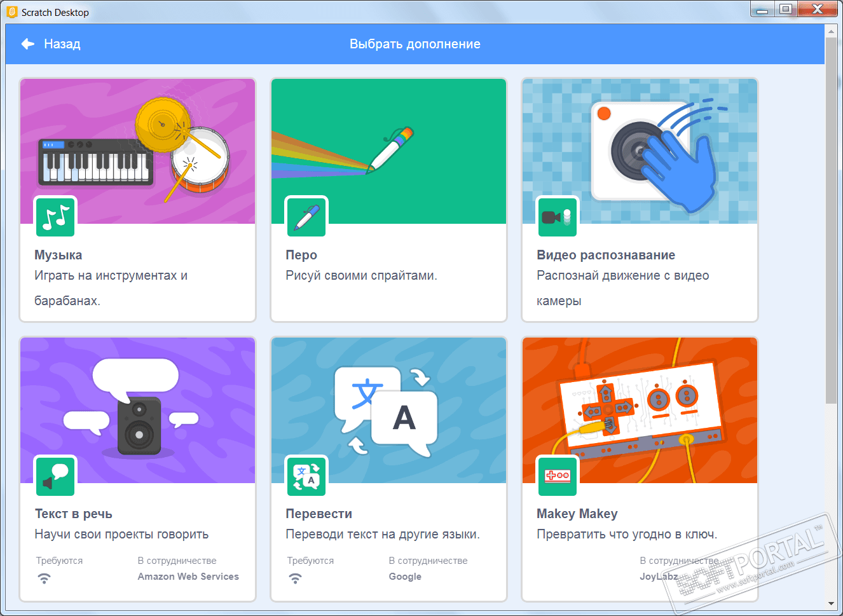Click the 'Выбрать дополнение' header title
The image size is (843, 616).
coord(415,44)
